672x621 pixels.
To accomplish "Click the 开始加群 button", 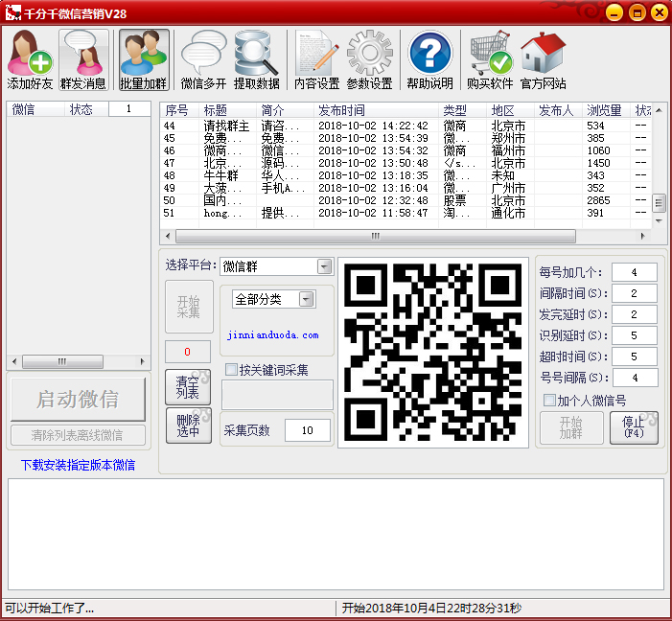I will pos(571,427).
